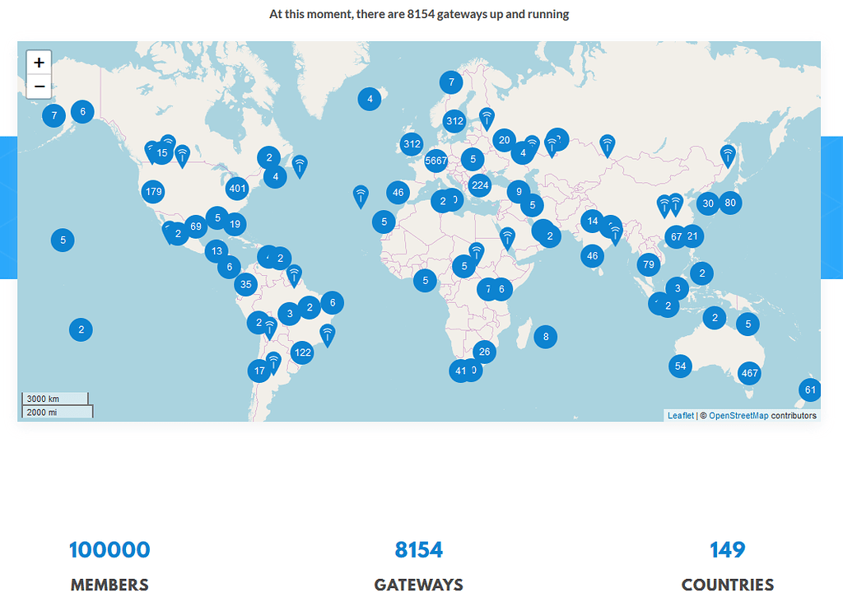Screen dimensions: 843x616
Task: Click the 61 cluster near New Zealand
Action: click(x=810, y=390)
